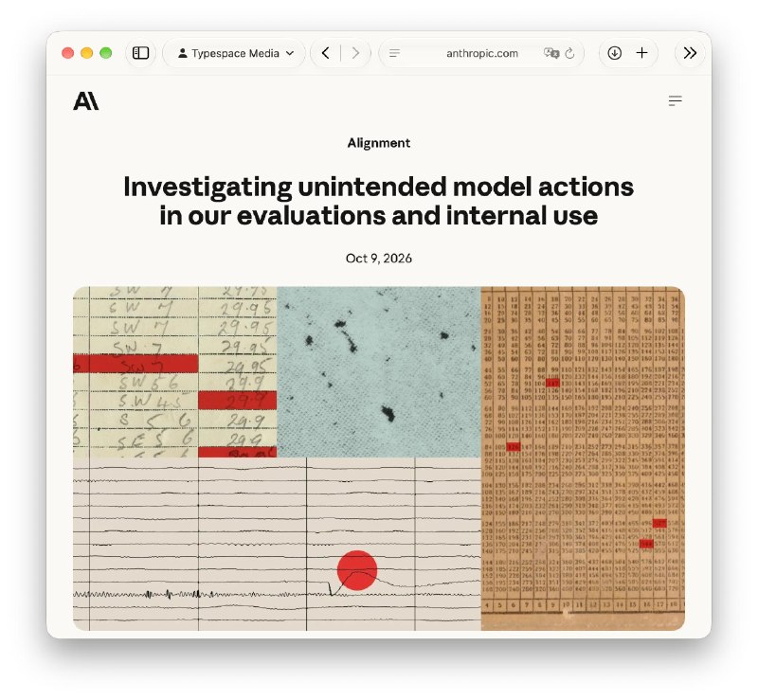Open the Typespace Media profile dropdown

[x=235, y=53]
